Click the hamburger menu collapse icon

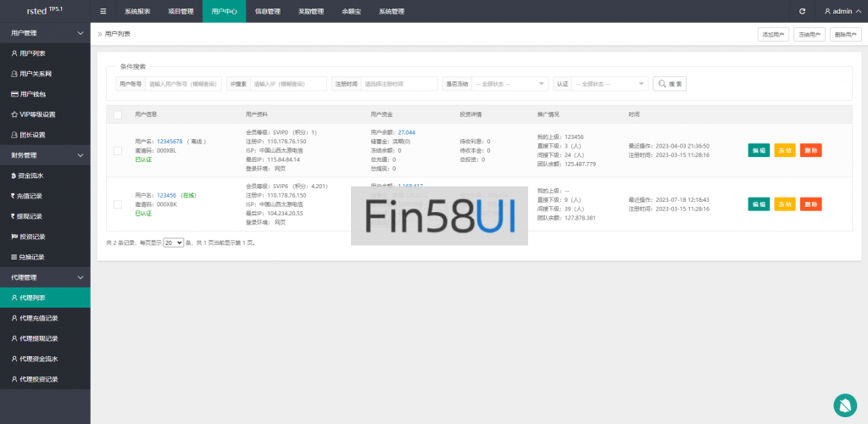coord(103,11)
